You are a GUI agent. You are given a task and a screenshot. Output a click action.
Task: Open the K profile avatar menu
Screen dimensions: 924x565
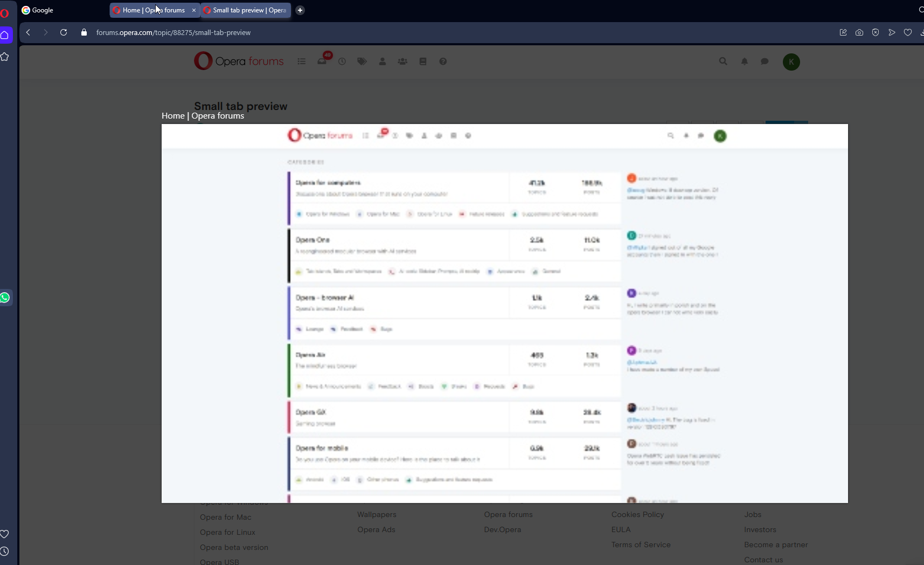click(x=791, y=61)
